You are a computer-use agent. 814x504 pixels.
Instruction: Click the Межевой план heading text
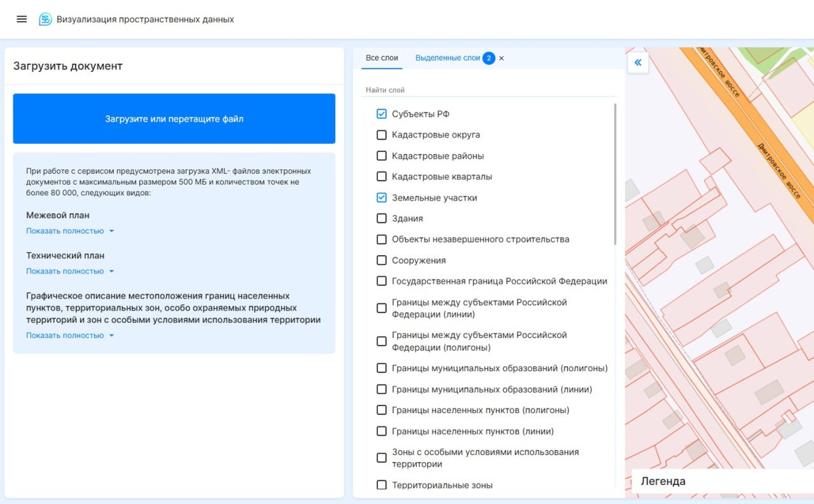pyautogui.click(x=58, y=215)
